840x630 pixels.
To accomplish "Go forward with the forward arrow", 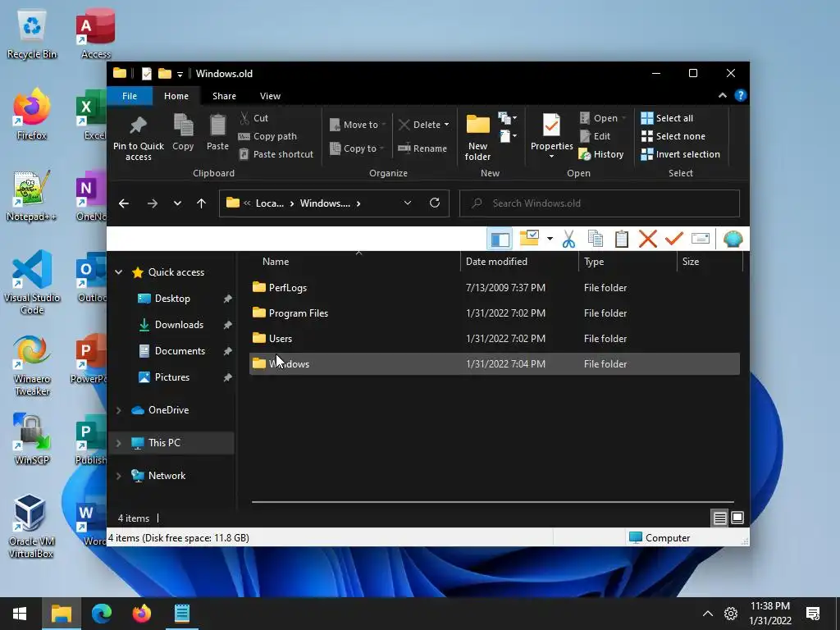I will tap(152, 203).
